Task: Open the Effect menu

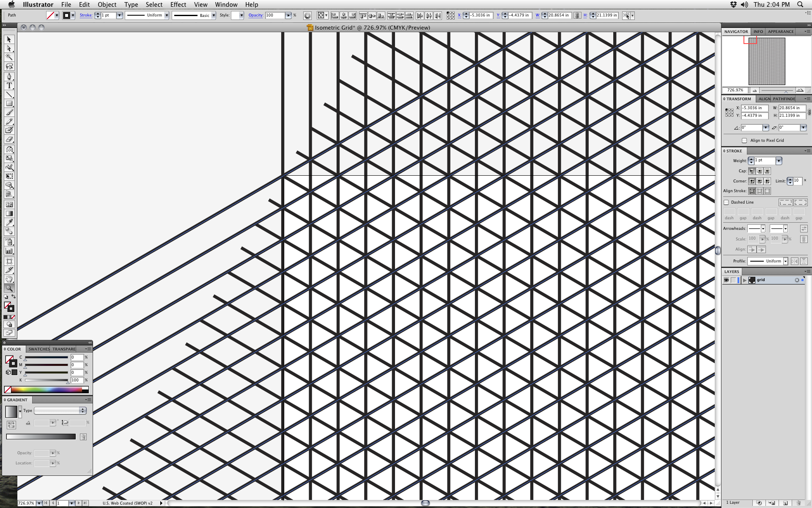Action: point(178,5)
